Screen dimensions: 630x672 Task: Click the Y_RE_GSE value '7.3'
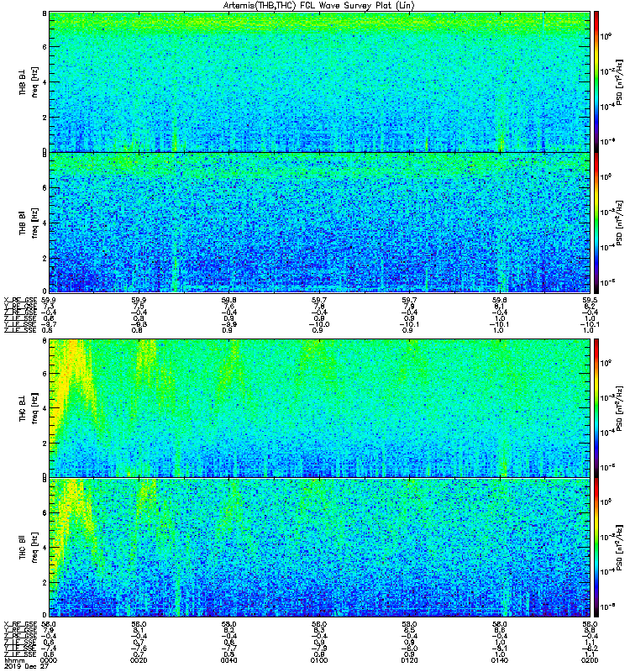pyautogui.click(x=49, y=306)
